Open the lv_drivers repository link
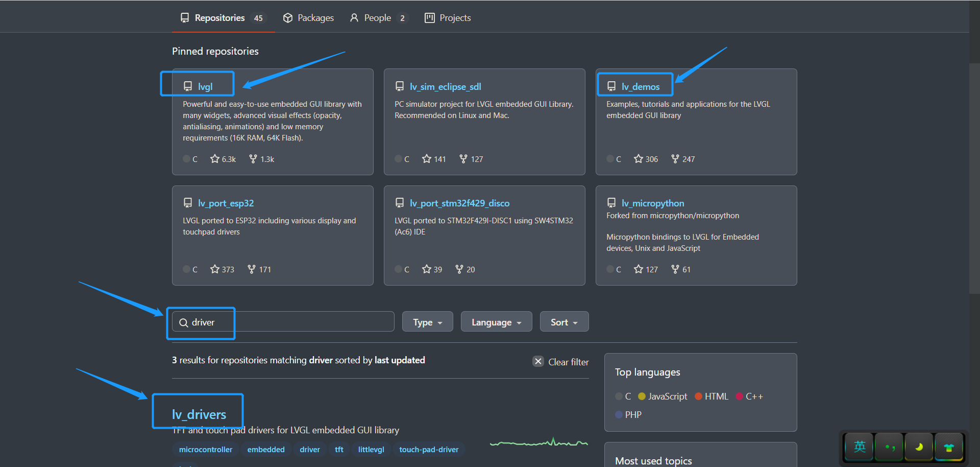The image size is (980, 467). point(199,414)
